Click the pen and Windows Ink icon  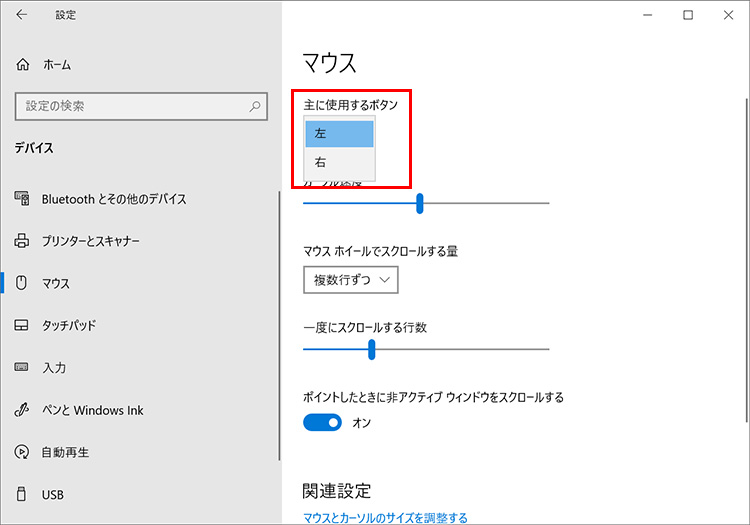click(23, 410)
